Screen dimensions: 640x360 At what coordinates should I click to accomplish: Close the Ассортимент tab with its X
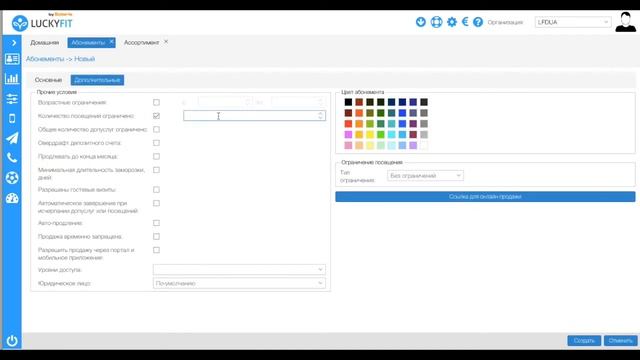(x=166, y=42)
